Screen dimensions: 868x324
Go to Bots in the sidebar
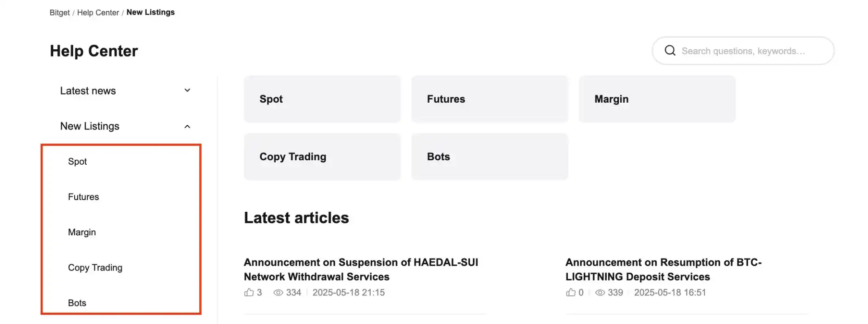coord(77,303)
